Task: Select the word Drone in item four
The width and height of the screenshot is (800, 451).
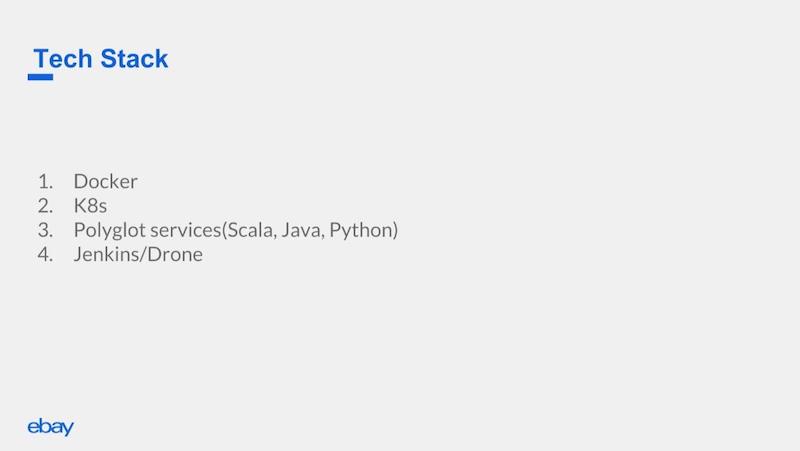Action: pyautogui.click(x=171, y=254)
